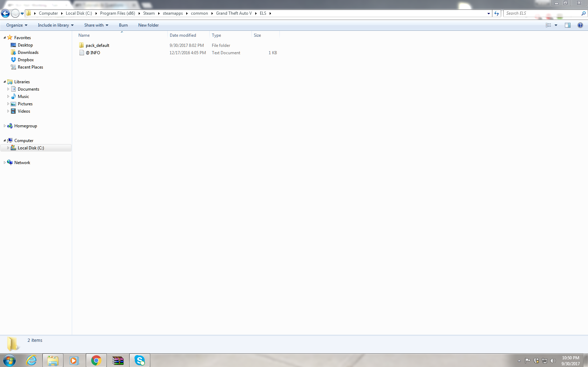This screenshot has height=367, width=588.
Task: Click the volume speaker tray icon
Action: tap(553, 361)
